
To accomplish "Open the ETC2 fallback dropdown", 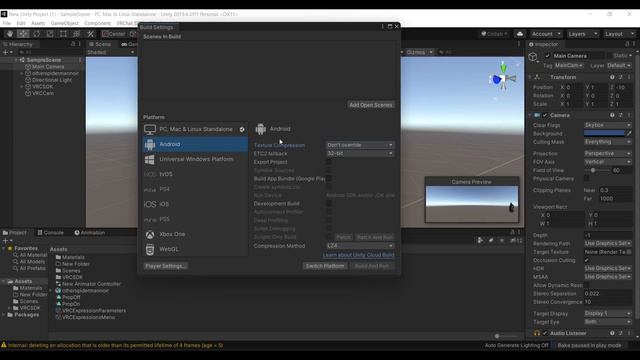I will 360,153.
